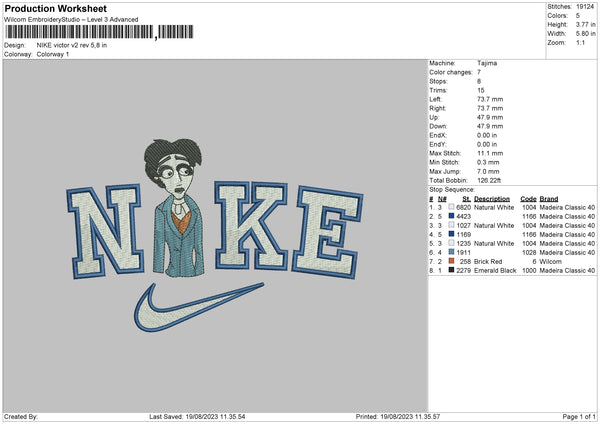Select the 'Colorway 1' value
Screen dimensions: 600x424
(x=53, y=54)
